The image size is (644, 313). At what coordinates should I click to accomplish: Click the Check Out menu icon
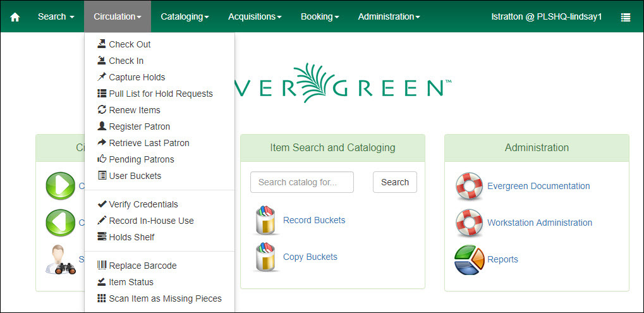[x=102, y=44]
